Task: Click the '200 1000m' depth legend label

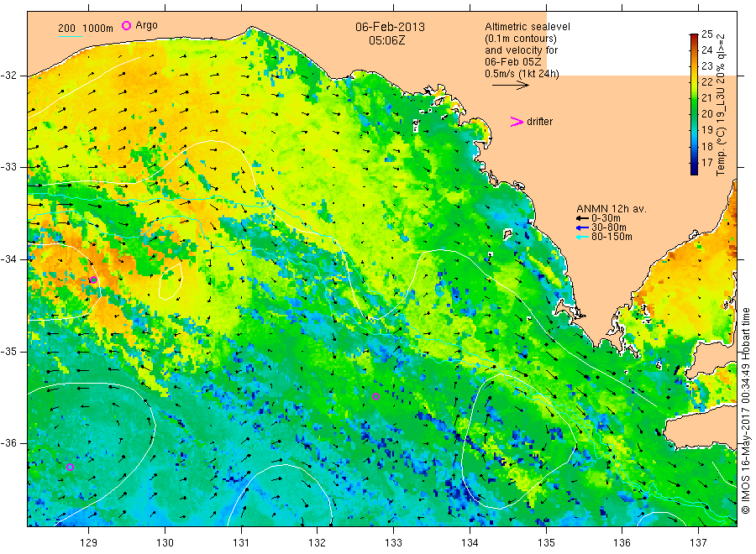Action: click(86, 29)
